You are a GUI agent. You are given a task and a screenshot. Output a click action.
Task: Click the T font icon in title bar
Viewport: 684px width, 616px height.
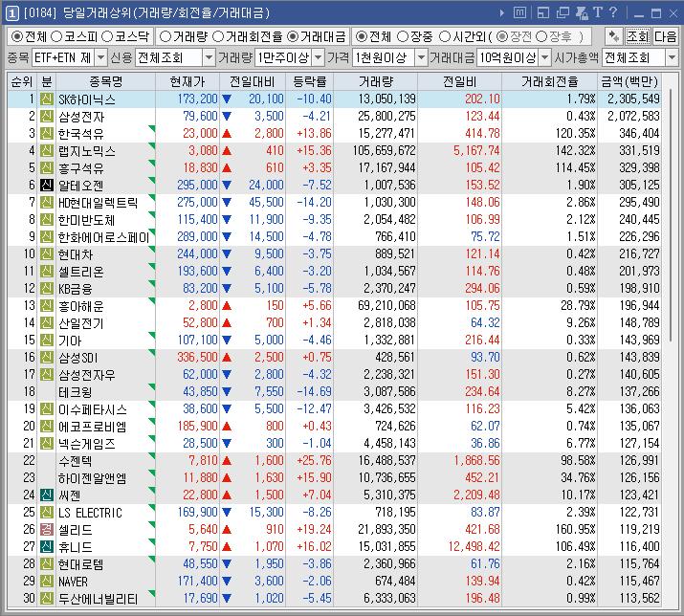[598, 12]
